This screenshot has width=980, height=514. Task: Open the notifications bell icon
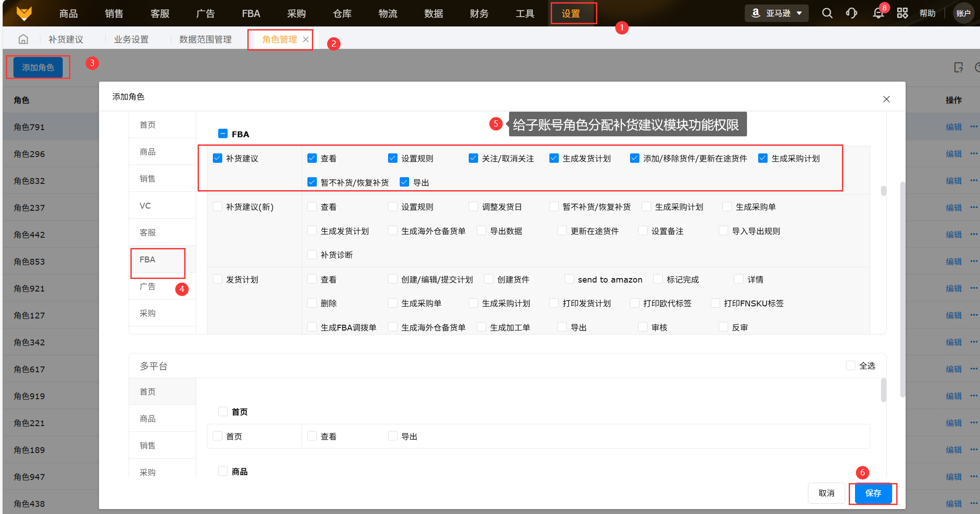click(878, 13)
